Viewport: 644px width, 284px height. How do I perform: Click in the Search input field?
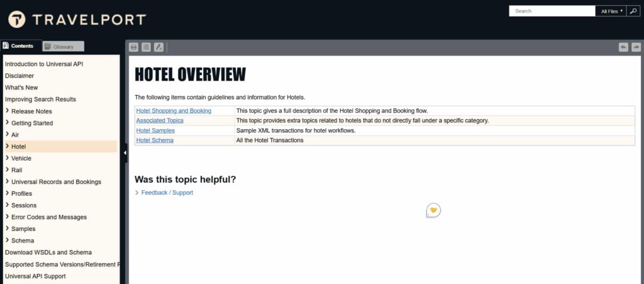click(x=552, y=11)
